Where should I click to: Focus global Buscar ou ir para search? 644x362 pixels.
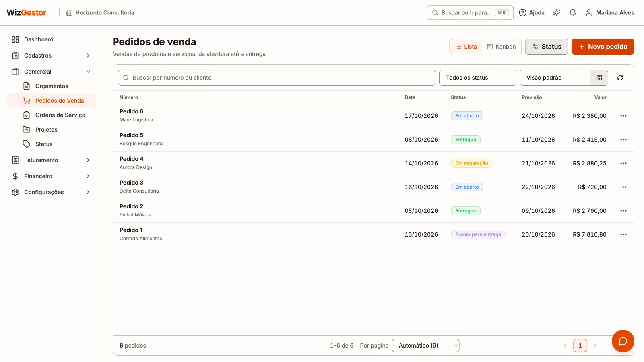[x=470, y=13]
